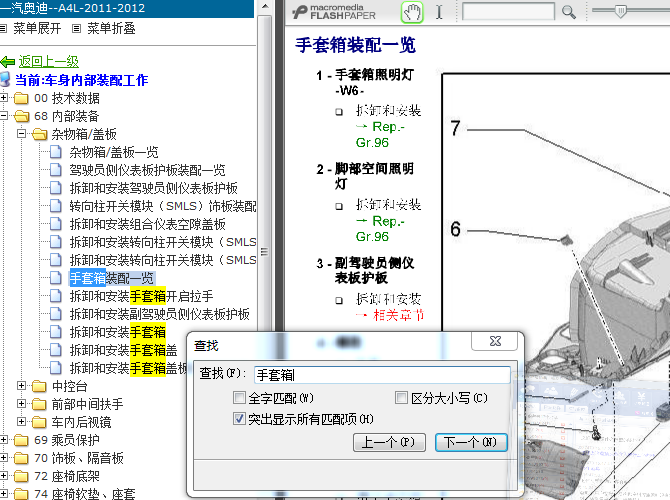
Task: Click the document icon beside 杂物箱/盖板一览
Action: click(58, 152)
